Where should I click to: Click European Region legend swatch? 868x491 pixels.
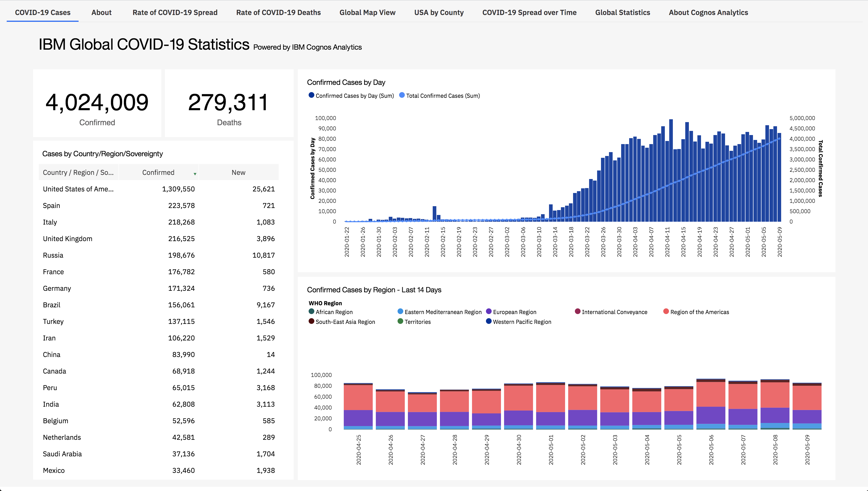coord(489,311)
